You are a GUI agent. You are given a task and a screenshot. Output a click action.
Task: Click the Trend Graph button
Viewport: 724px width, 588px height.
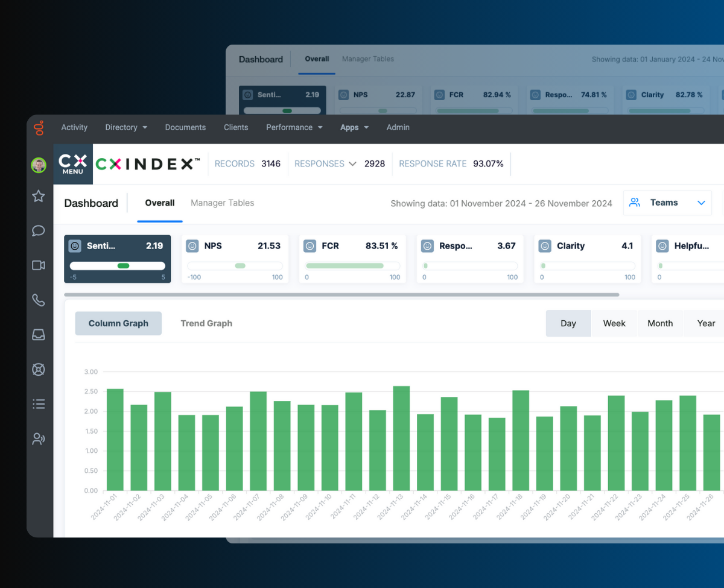[206, 323]
